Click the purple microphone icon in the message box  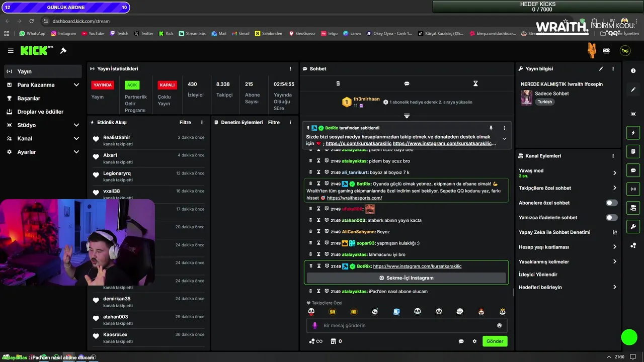tap(315, 325)
